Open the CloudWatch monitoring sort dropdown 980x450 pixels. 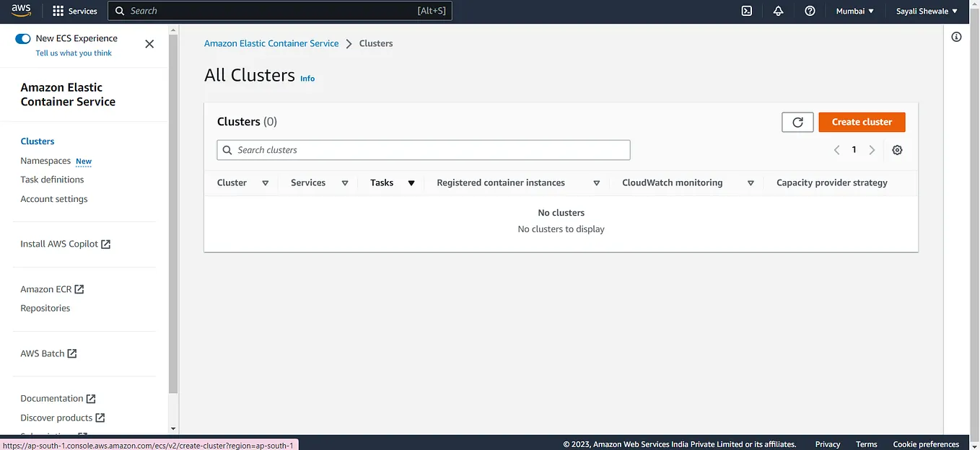tap(751, 182)
